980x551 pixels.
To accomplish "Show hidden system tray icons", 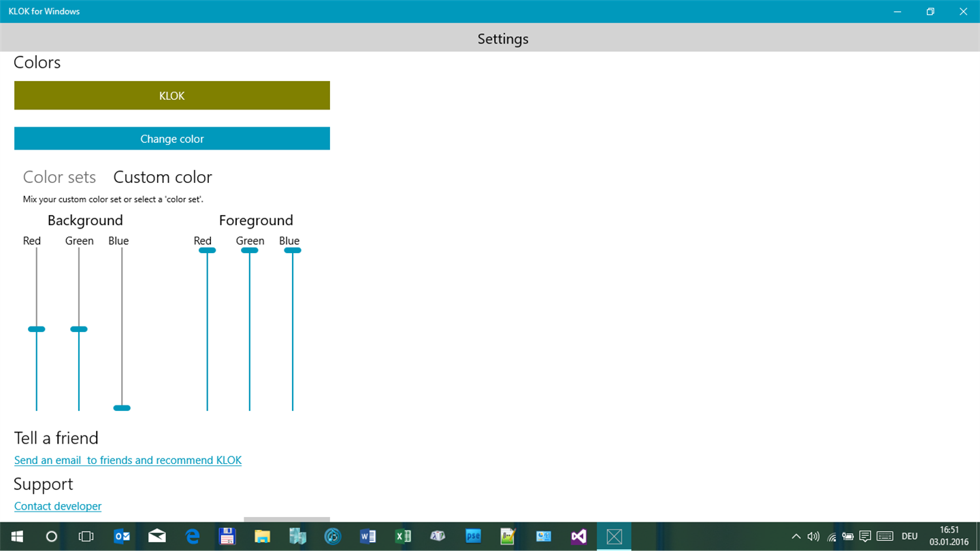I will coord(796,537).
